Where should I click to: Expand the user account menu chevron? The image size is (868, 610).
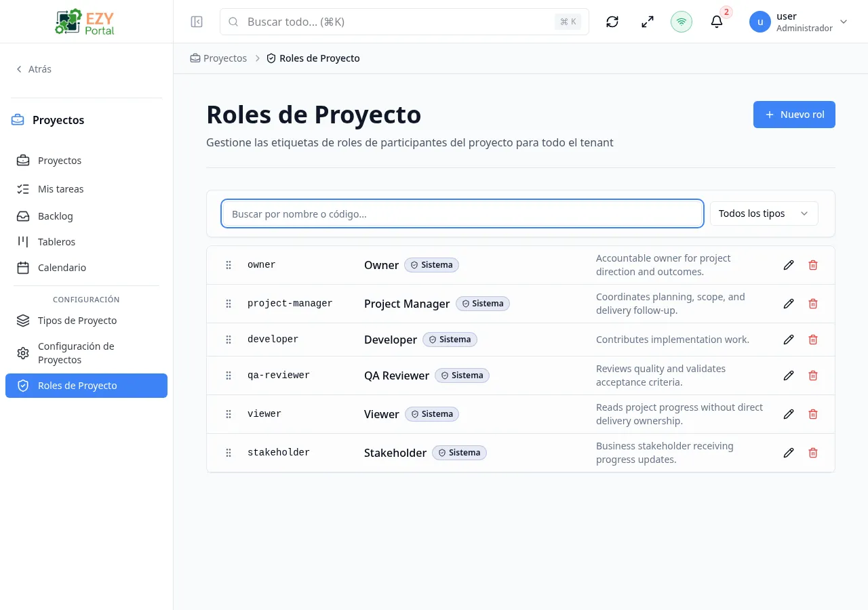[x=844, y=22]
